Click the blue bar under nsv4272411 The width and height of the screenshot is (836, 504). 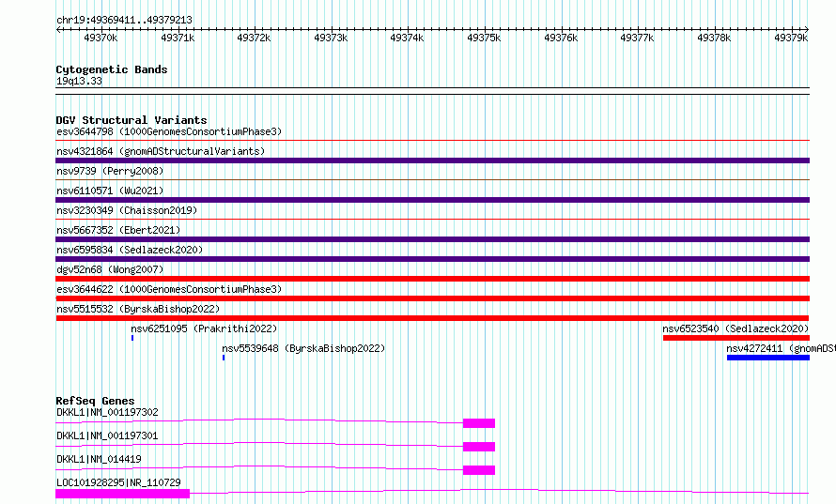coord(768,358)
